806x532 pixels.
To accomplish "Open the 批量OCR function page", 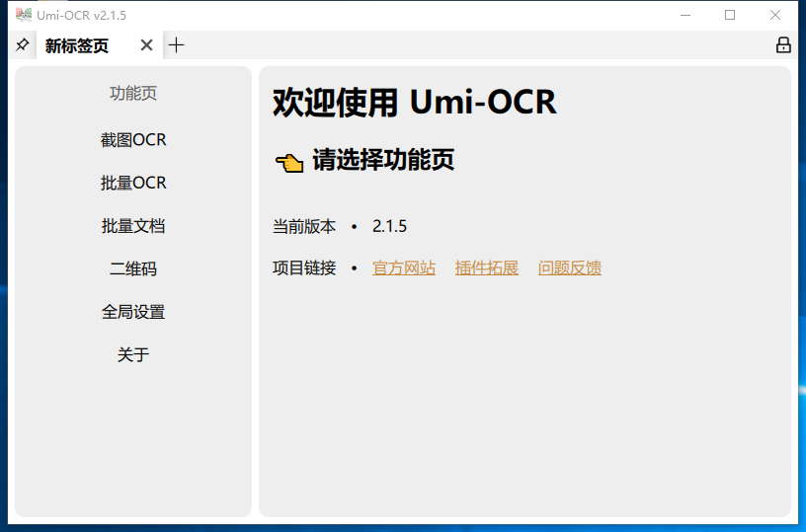I will [x=133, y=184].
